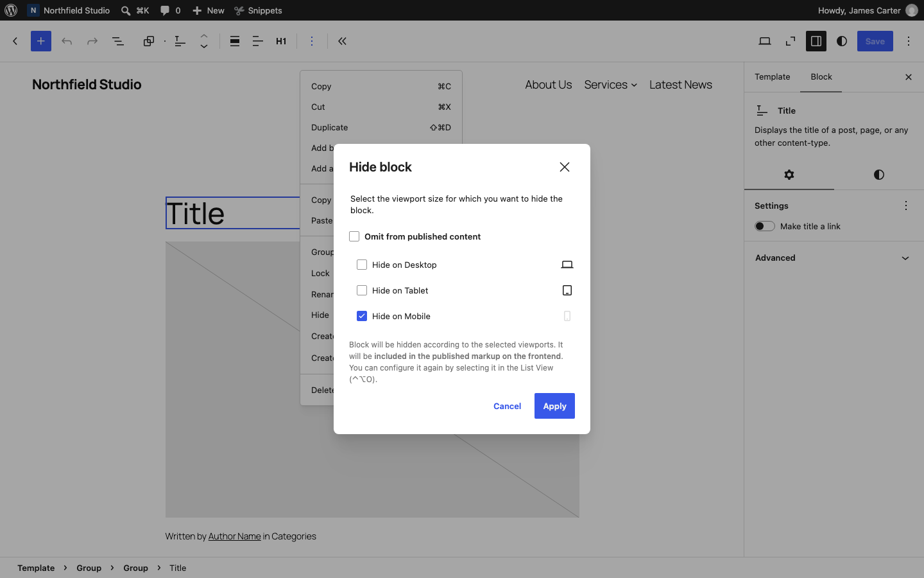Screen dimensions: 924x578
Task: Open the Align options in toolbar
Action: [235, 41]
